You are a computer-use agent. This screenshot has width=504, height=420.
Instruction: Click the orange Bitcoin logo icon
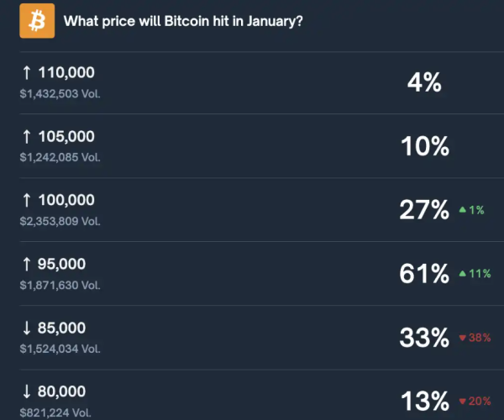point(37,20)
